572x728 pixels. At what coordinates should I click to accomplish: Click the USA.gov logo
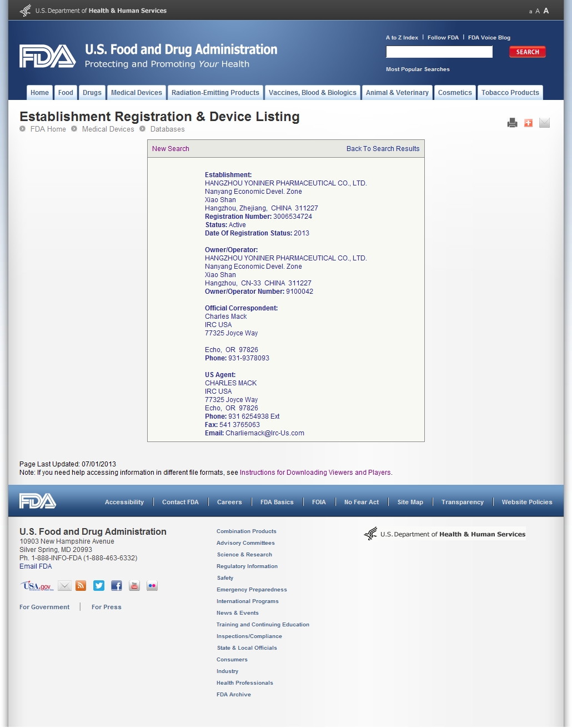[37, 586]
